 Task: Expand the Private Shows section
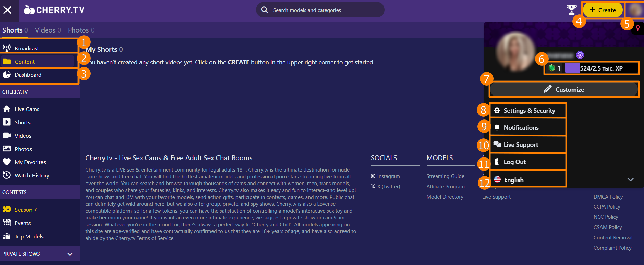coord(70,254)
